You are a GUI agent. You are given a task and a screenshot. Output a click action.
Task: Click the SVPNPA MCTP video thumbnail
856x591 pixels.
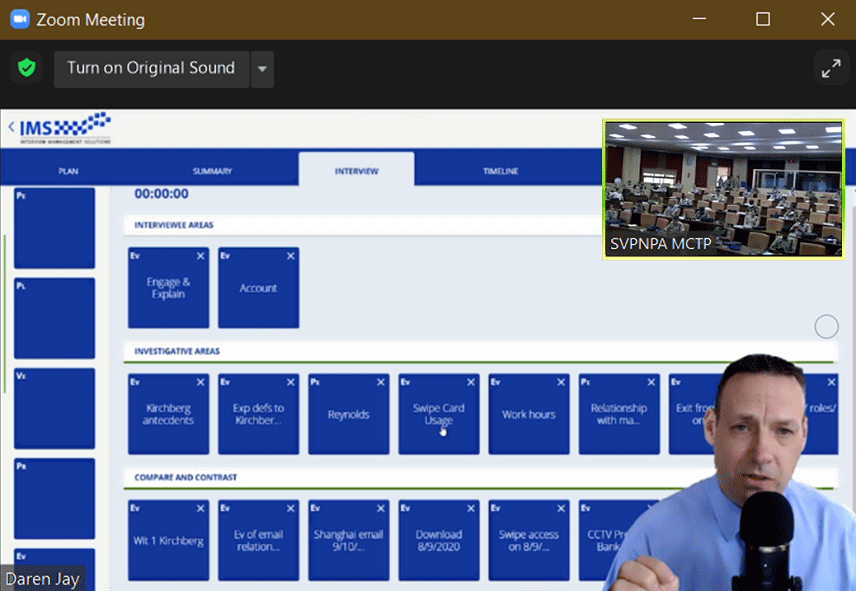click(723, 189)
